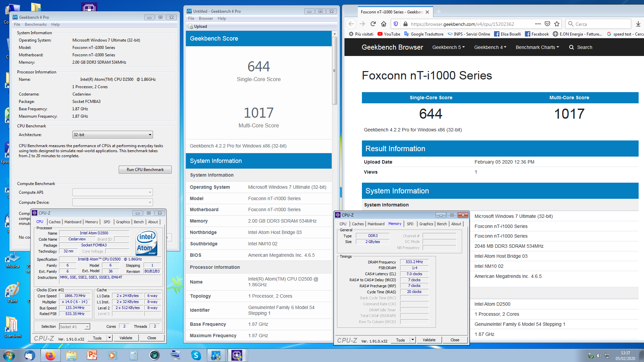This screenshot has height=362, width=644.
Task: Bookmark this page with star icon
Action: click(557, 24)
